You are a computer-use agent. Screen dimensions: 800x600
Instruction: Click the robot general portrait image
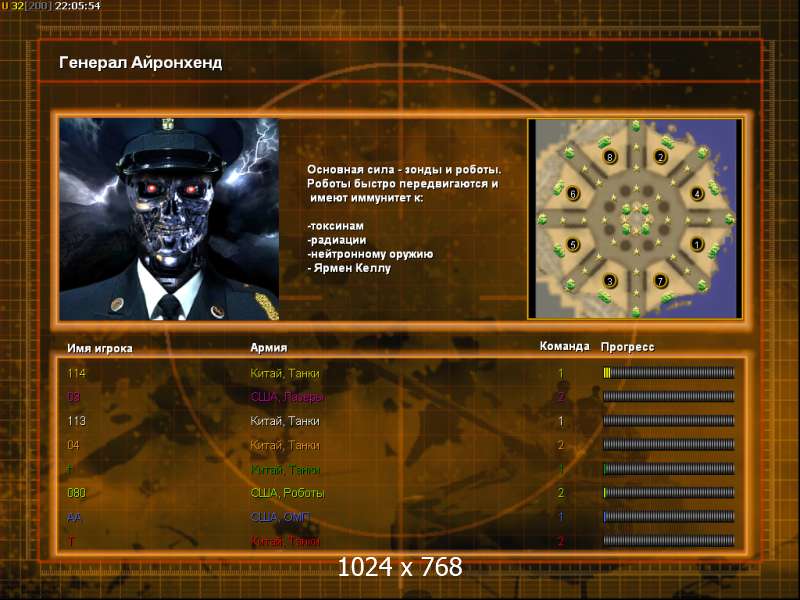tap(169, 219)
